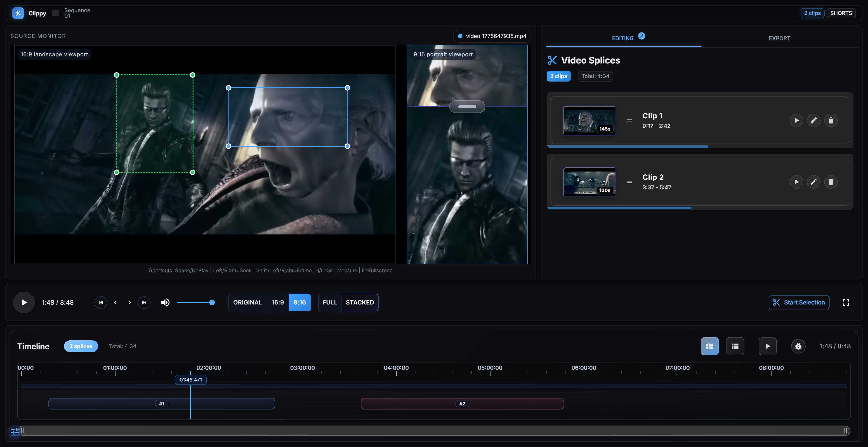Edit Clip 2 with pencil icon
The height and width of the screenshot is (447, 868).
pyautogui.click(x=814, y=182)
